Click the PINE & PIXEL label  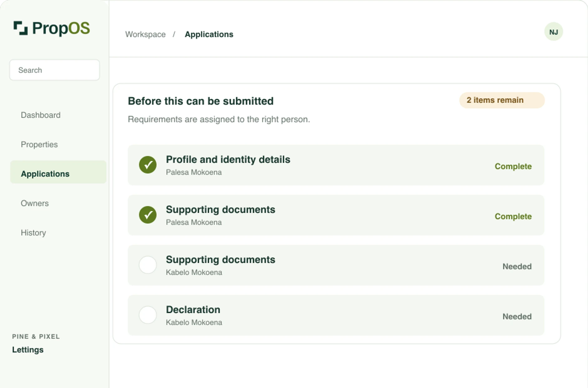tap(36, 337)
